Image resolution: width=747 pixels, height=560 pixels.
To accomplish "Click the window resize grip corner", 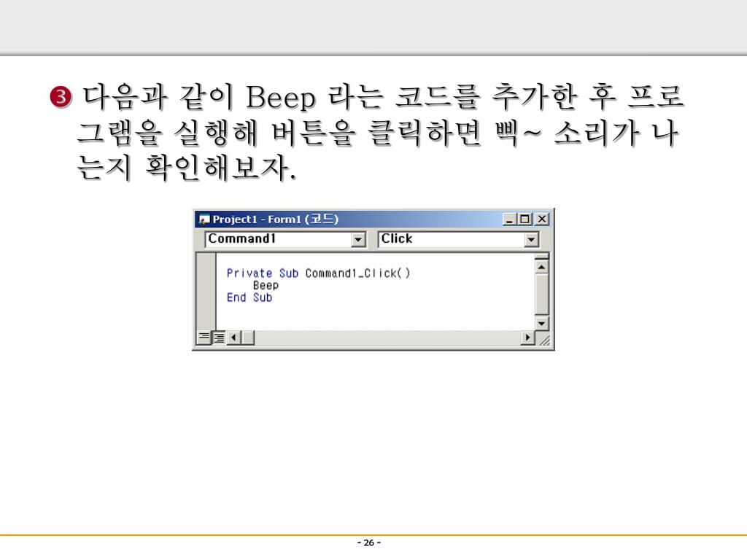I will click(543, 338).
